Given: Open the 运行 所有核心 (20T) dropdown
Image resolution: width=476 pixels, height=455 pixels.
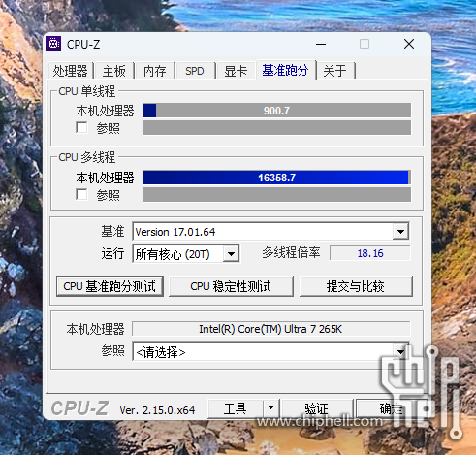Looking at the screenshot, I should [x=231, y=254].
